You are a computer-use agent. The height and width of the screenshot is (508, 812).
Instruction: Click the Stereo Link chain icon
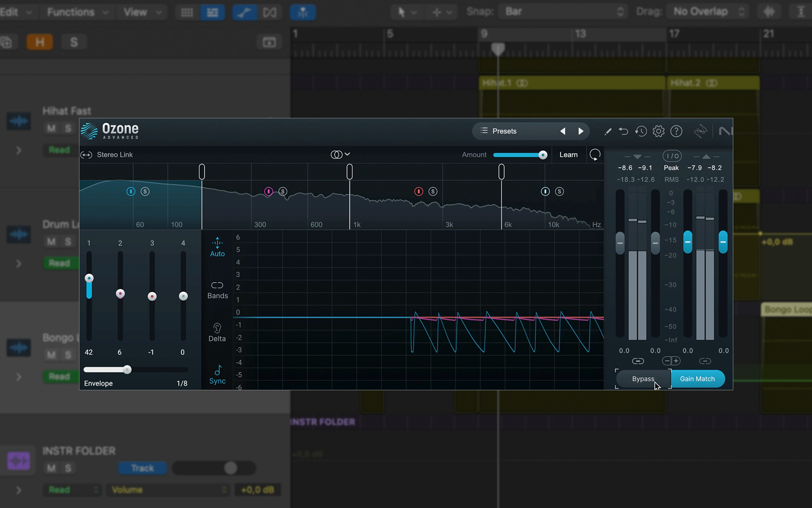coord(87,154)
